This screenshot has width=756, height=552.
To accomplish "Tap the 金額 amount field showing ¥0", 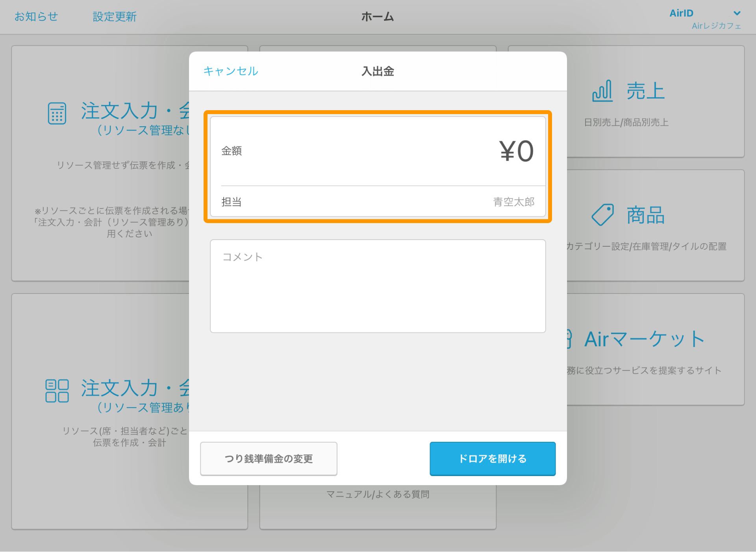I will 378,151.
